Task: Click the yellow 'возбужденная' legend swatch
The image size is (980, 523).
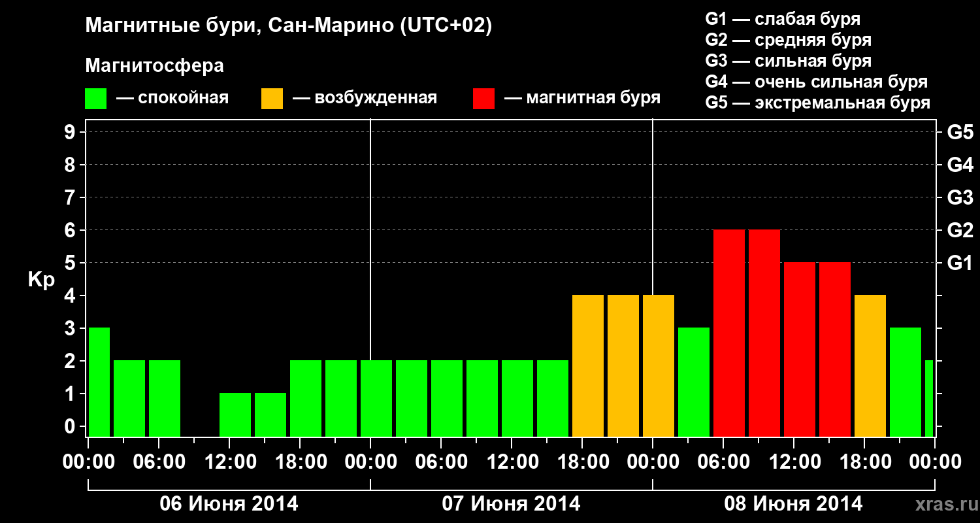Action: (x=272, y=99)
